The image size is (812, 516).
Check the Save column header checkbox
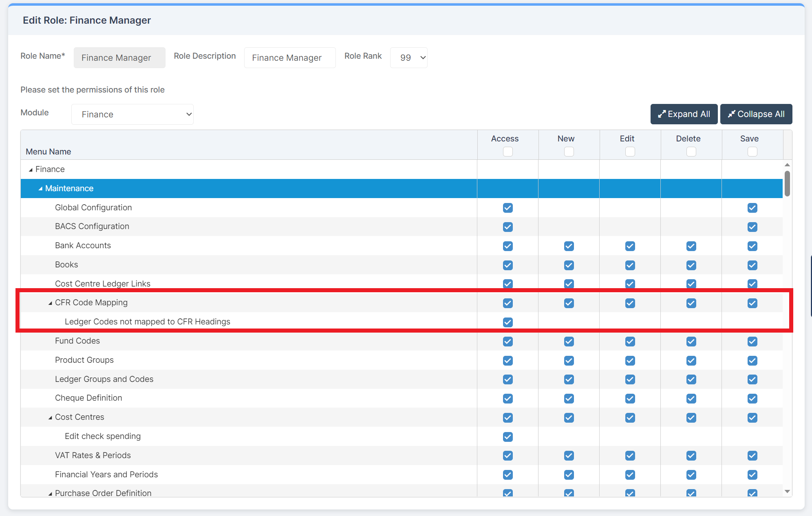pos(752,152)
